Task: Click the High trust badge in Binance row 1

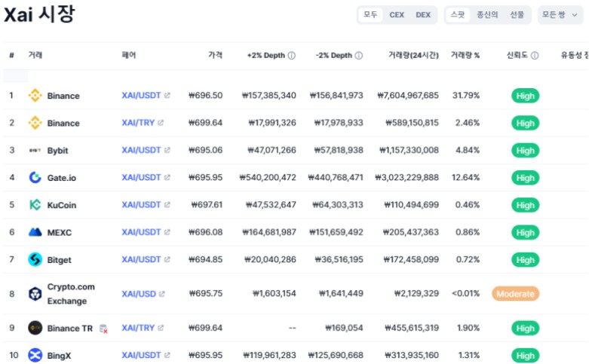Action: tap(525, 96)
